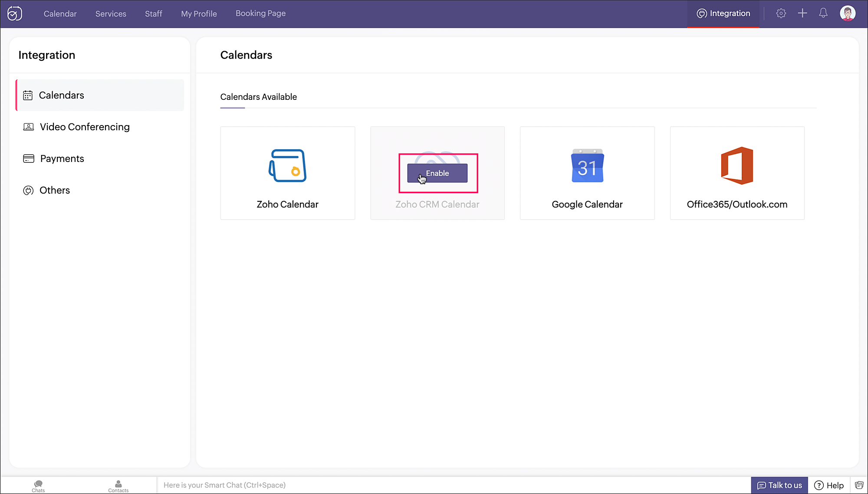Screen dimensions: 868x494
Task: Select Video Conferencing in sidebar
Action: 100,127
